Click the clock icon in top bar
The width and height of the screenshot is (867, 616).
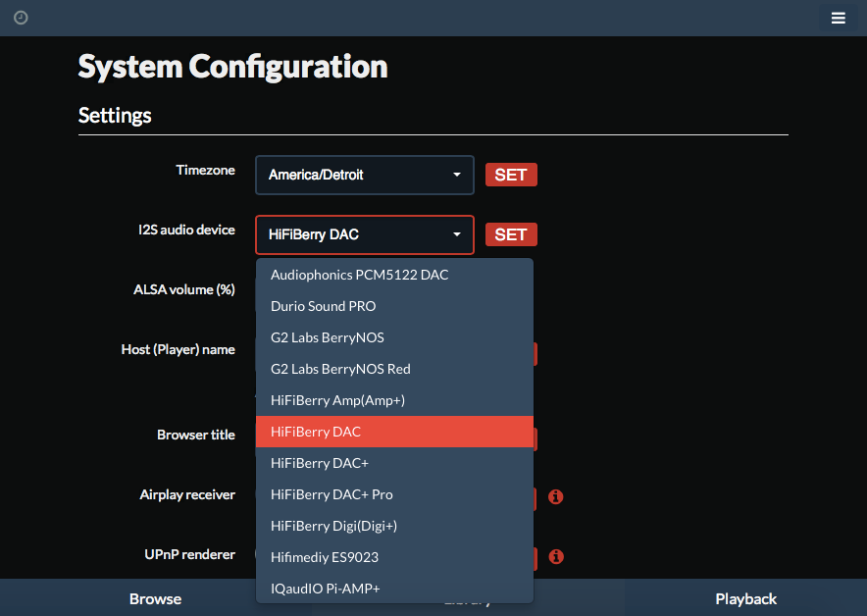click(21, 18)
